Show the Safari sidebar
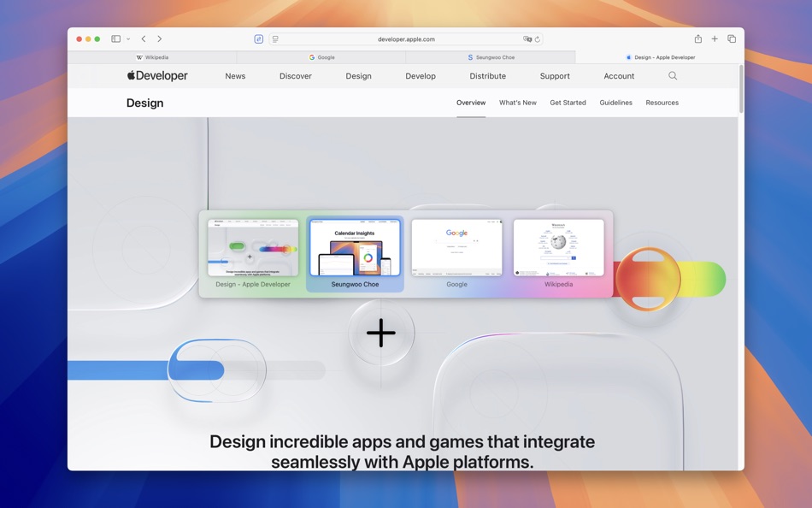The height and width of the screenshot is (508, 812). point(116,38)
